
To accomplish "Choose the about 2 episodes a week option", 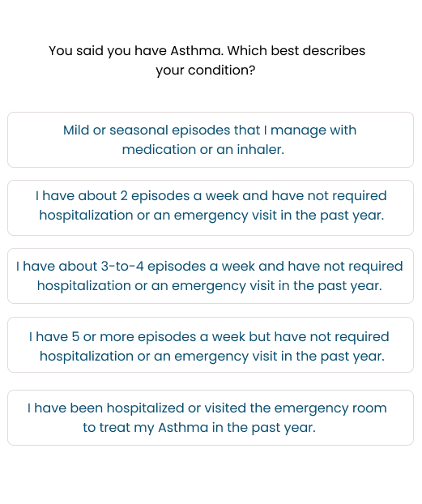I will (x=211, y=208).
